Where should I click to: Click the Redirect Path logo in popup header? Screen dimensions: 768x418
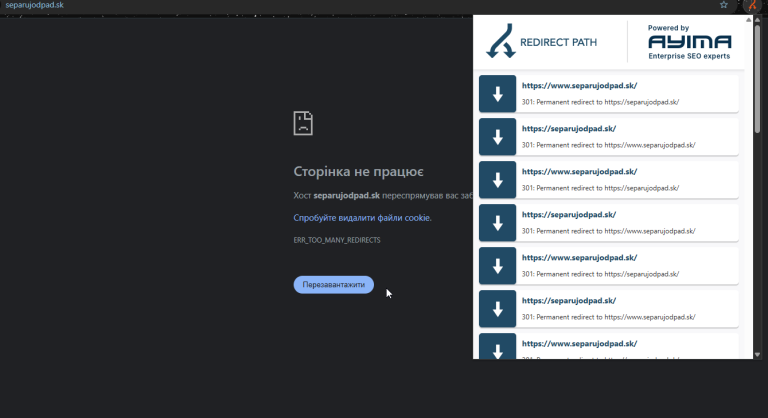pyautogui.click(x=541, y=41)
